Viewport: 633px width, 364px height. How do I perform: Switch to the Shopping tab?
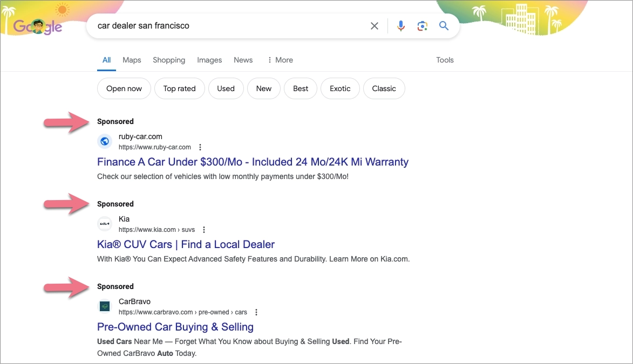(x=168, y=60)
